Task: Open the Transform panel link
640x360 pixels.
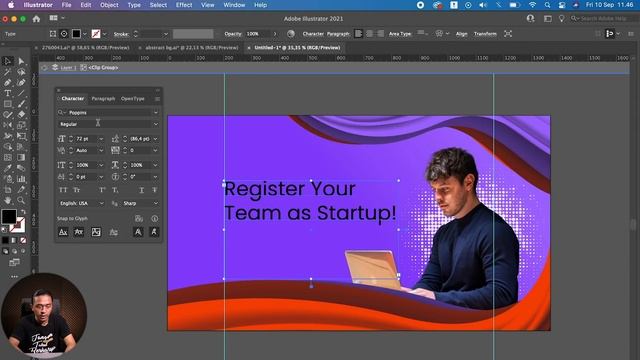Action: [x=485, y=34]
